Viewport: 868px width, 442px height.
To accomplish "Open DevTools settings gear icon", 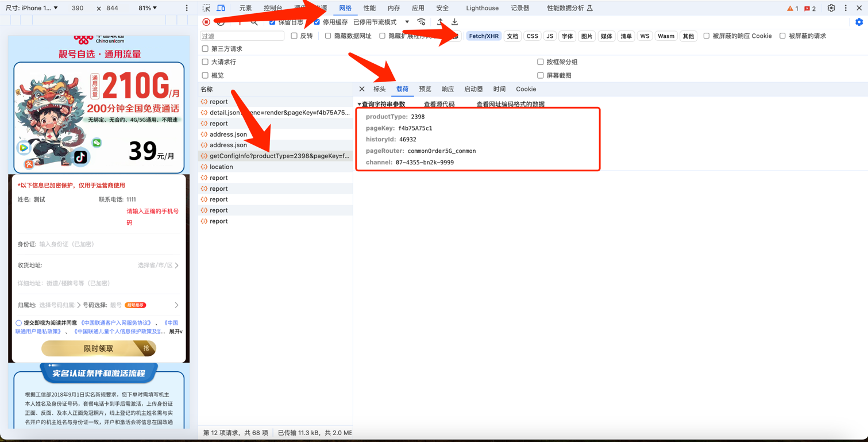I will (x=831, y=8).
